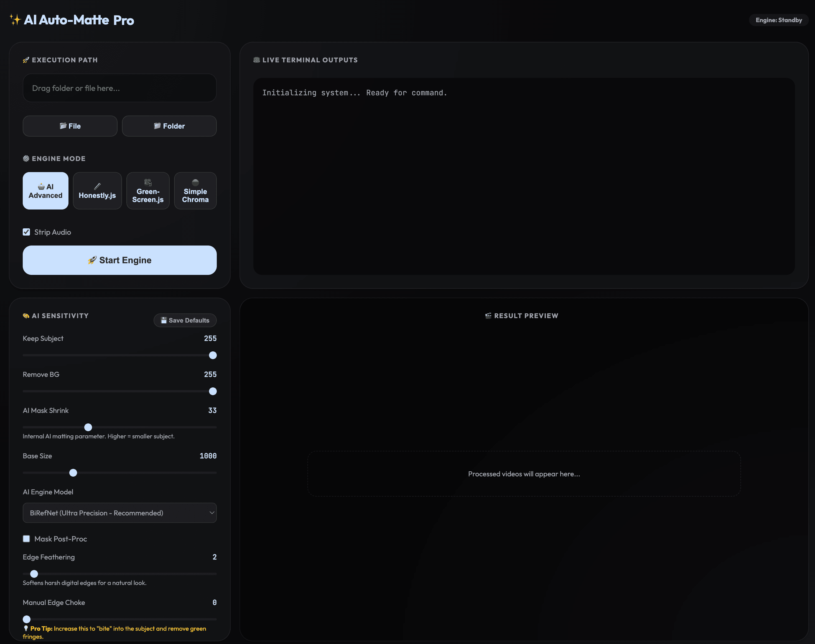
Task: Click the AI Mask Shrink slider handle
Action: [x=88, y=427]
